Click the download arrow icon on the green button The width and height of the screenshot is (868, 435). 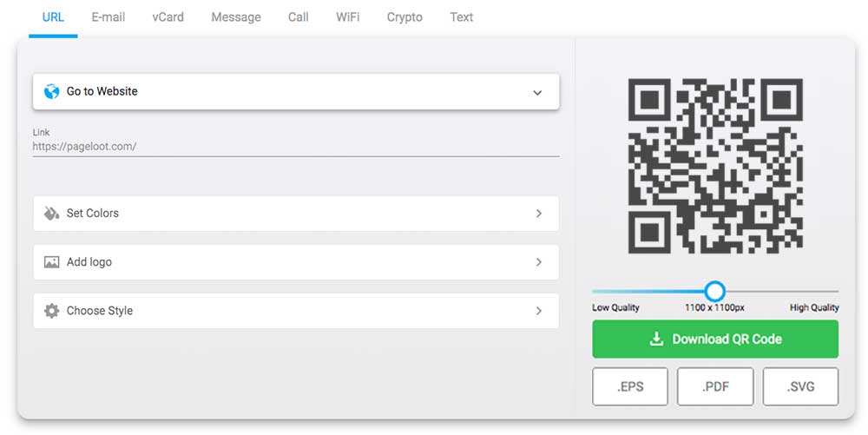[x=656, y=339]
